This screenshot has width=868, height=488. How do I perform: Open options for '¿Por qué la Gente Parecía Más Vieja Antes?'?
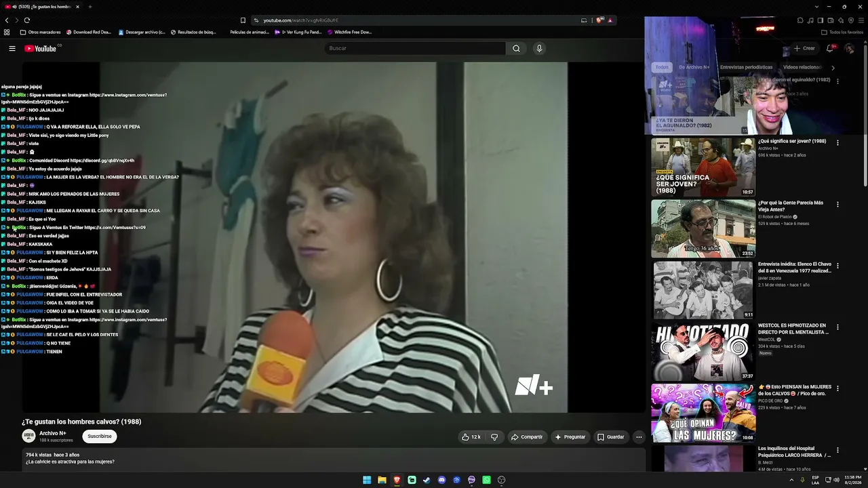pyautogui.click(x=837, y=204)
